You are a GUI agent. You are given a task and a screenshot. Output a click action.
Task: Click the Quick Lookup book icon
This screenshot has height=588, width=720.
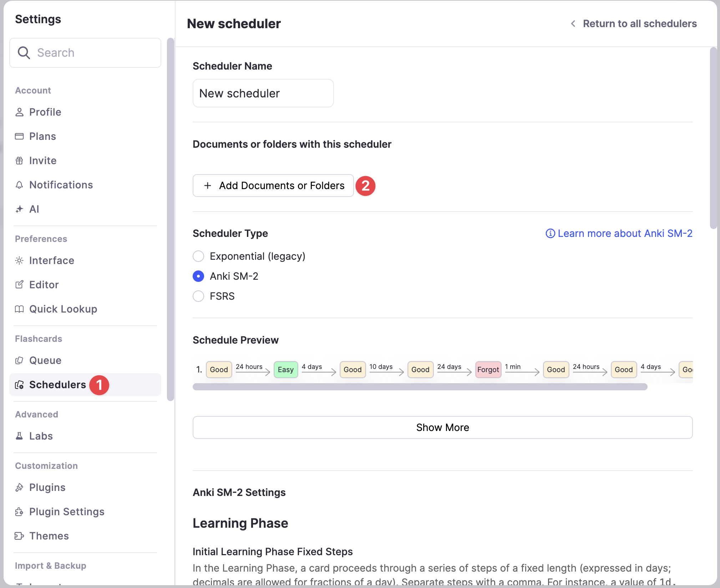coord(19,309)
